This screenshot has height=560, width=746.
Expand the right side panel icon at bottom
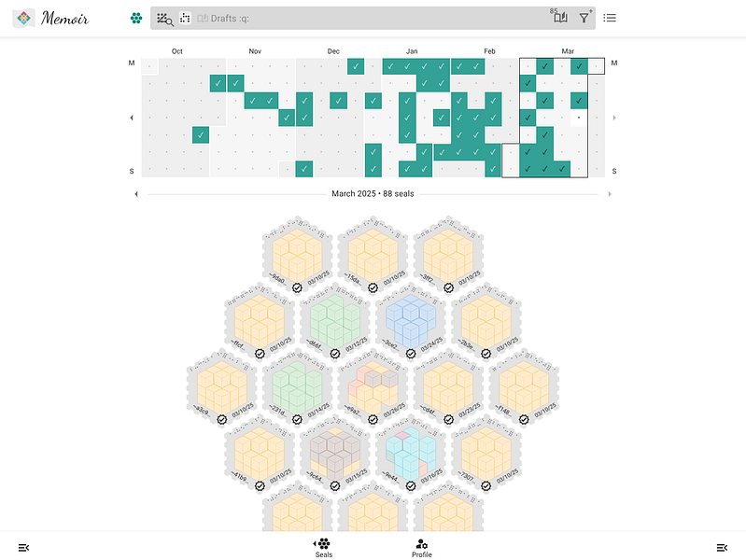[722, 548]
